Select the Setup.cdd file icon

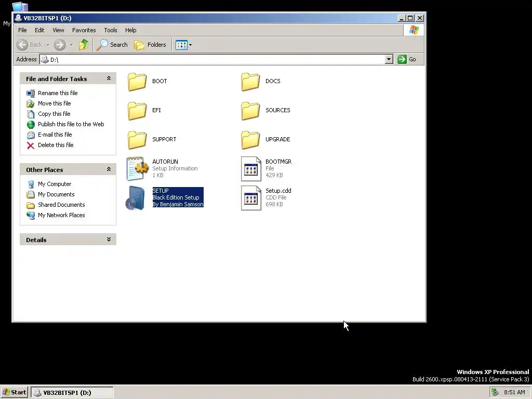[x=251, y=198]
